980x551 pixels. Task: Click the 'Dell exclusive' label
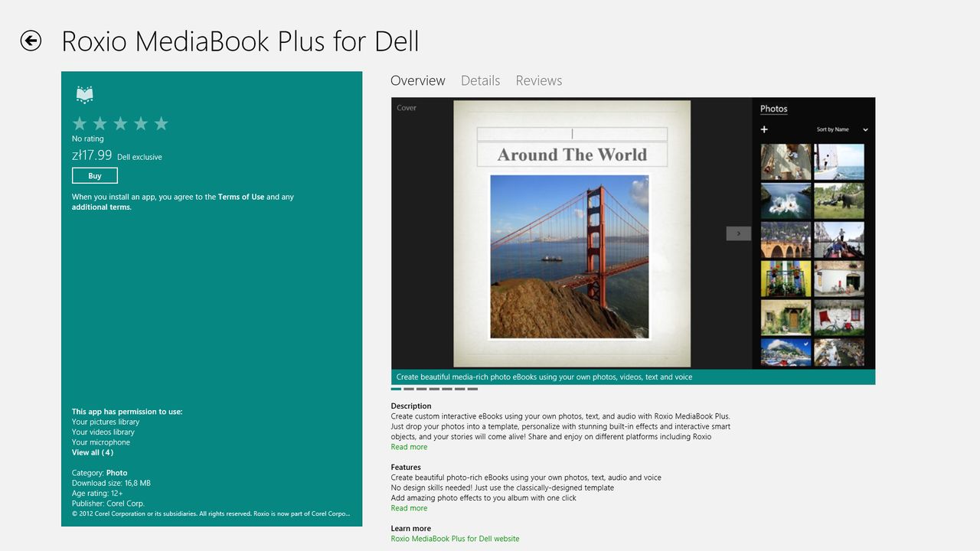tap(139, 157)
